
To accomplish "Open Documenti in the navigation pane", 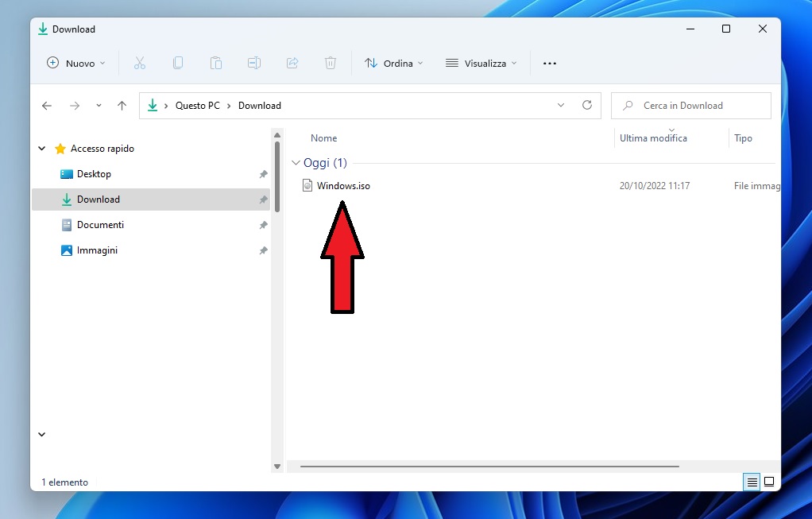I will click(x=151, y=225).
